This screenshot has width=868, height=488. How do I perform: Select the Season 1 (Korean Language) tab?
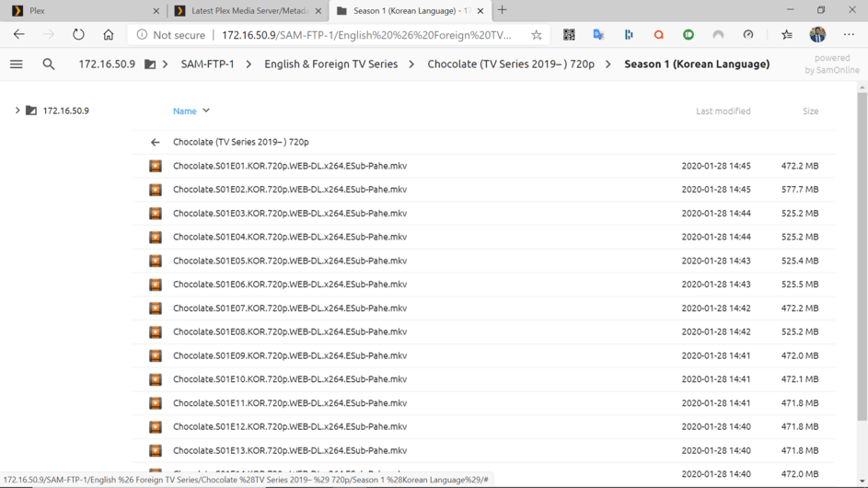pos(411,10)
